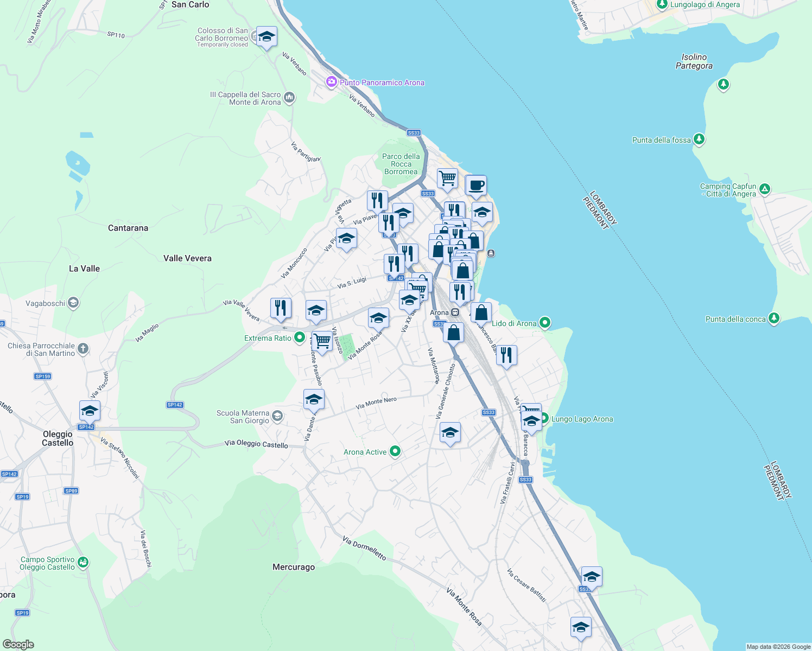
Task: Click the graduation cap school icon near Oleggio Castello
Action: (89, 410)
